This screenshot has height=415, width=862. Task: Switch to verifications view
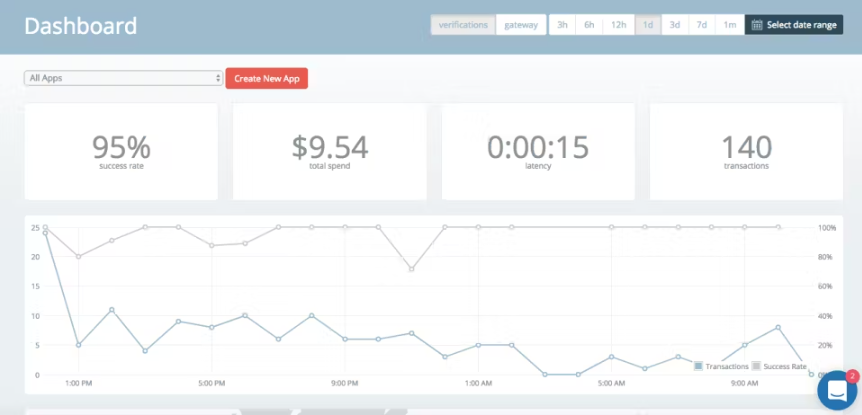click(463, 25)
